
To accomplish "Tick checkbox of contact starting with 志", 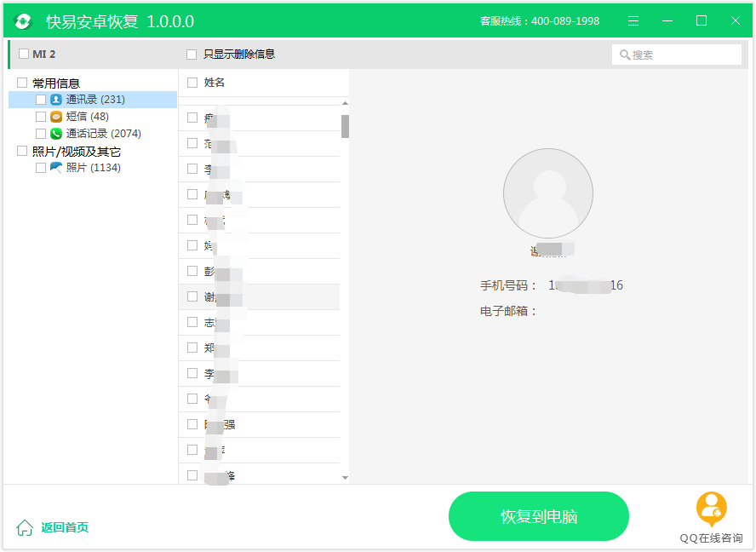I will [x=192, y=322].
